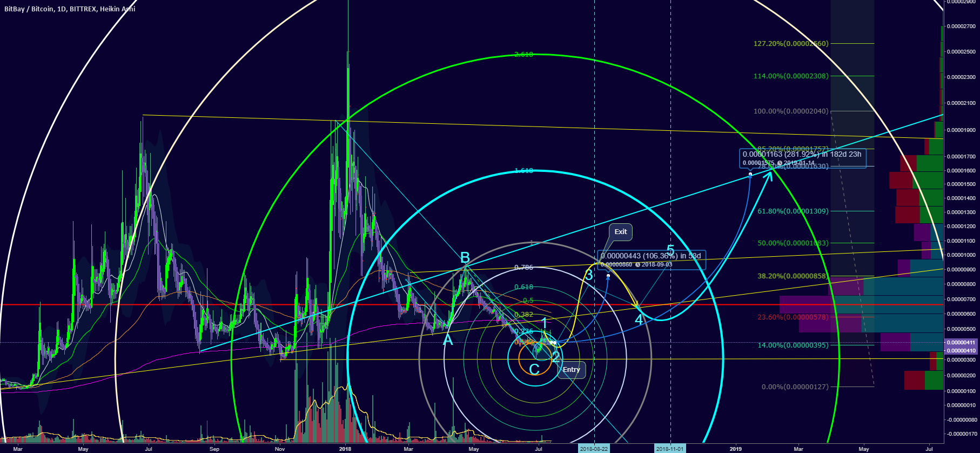Select the wave label A

coord(448,340)
